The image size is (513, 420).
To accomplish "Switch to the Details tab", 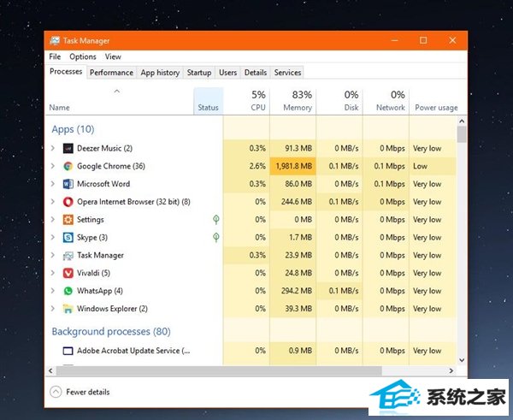I will tap(256, 73).
